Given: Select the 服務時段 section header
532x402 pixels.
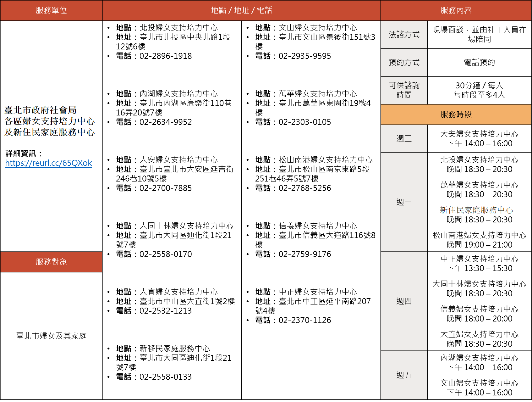Looking at the screenshot, I should [456, 114].
